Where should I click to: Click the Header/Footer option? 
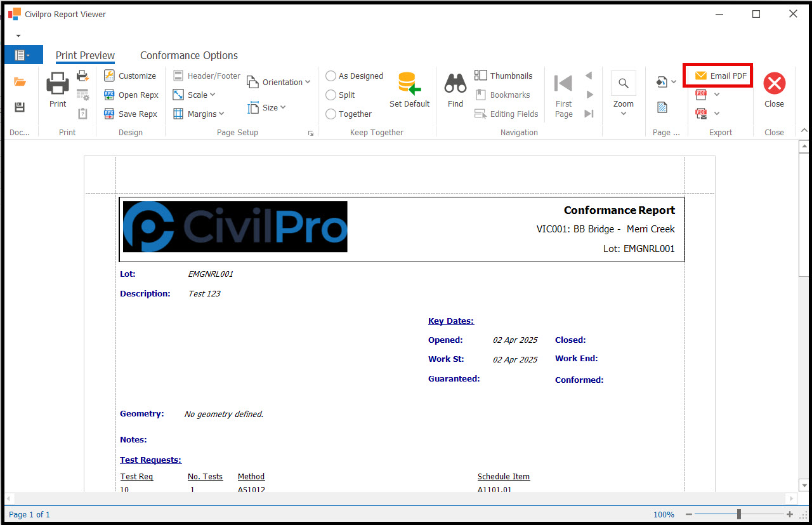pyautogui.click(x=207, y=76)
